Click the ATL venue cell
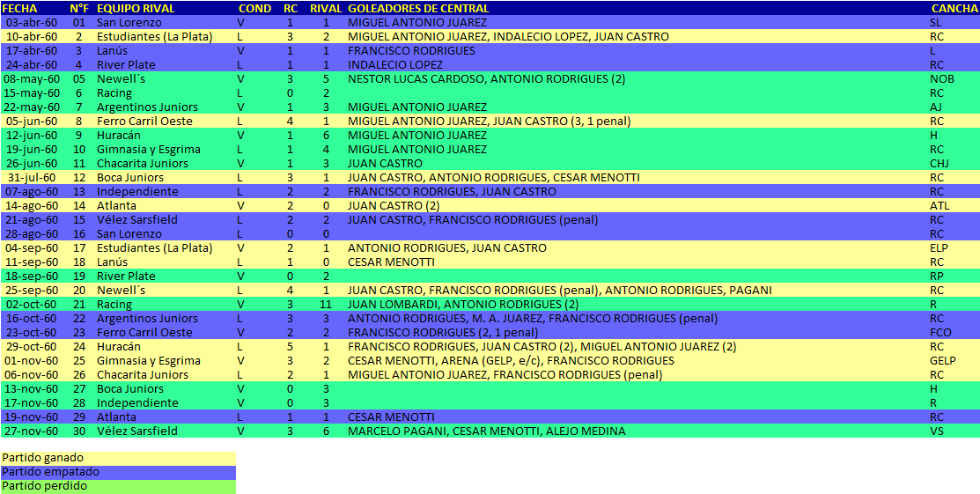The width and height of the screenshot is (980, 494). tap(939, 206)
